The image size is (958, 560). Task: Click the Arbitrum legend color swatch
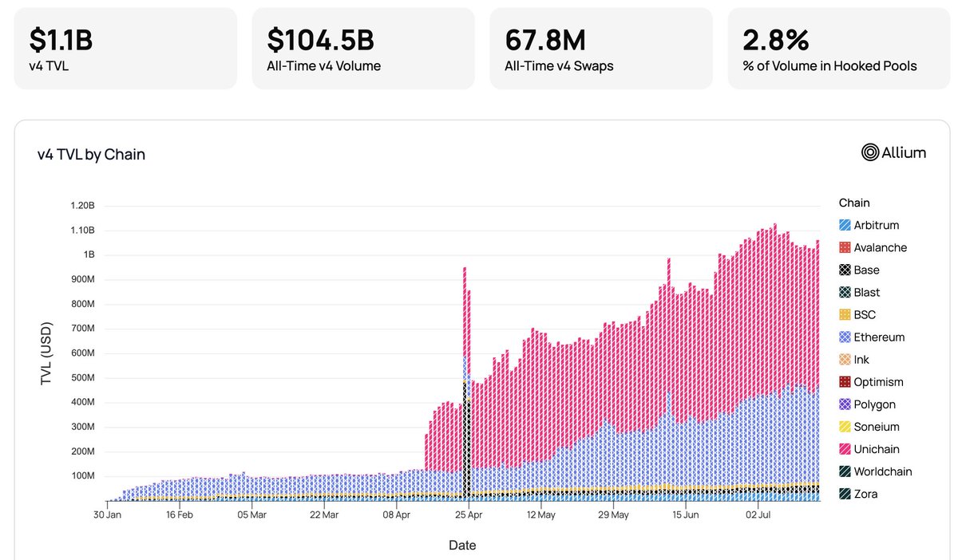845,226
